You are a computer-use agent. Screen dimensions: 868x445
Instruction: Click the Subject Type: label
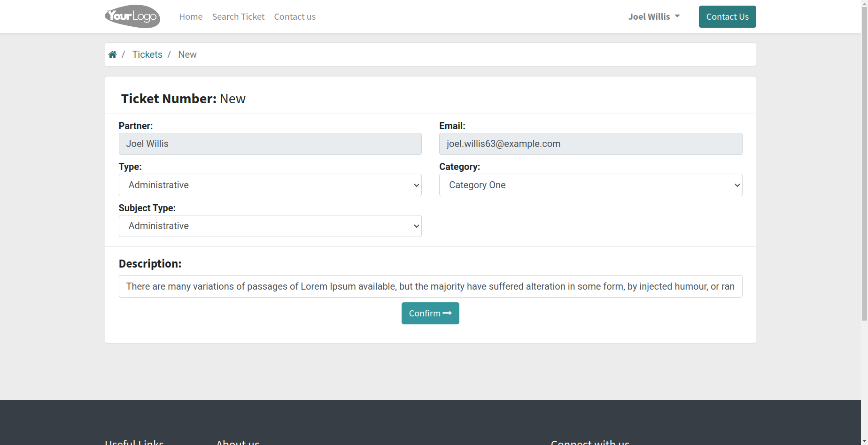point(147,208)
